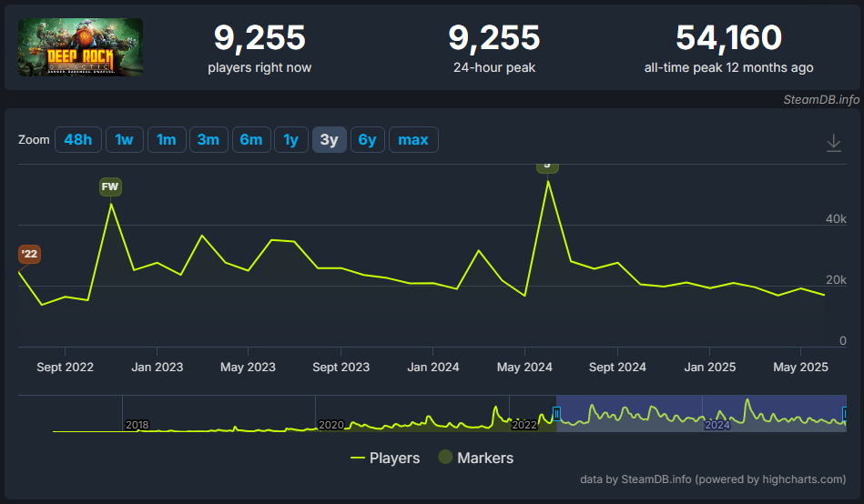Select the 1m zoom range
Image resolution: width=864 pixels, height=504 pixels.
click(x=167, y=140)
